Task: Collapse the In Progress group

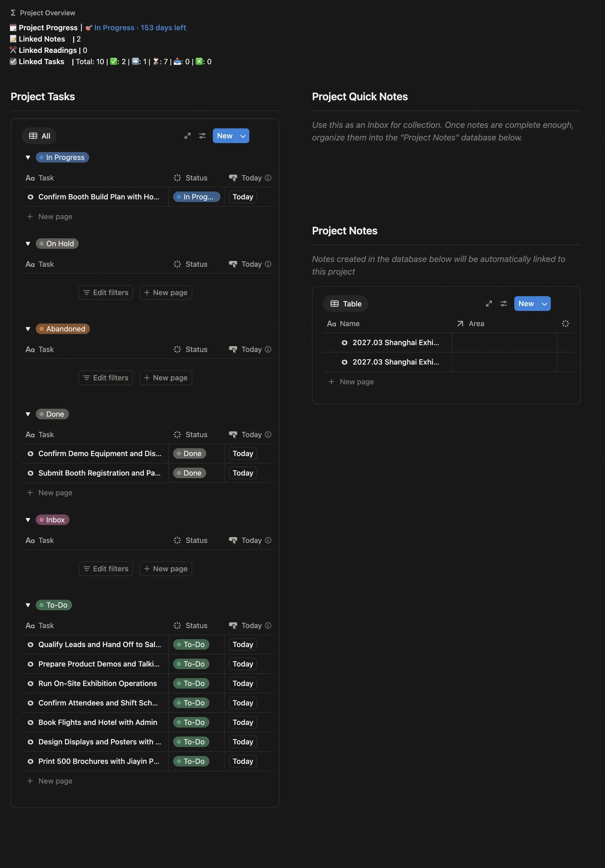Action: (x=28, y=158)
